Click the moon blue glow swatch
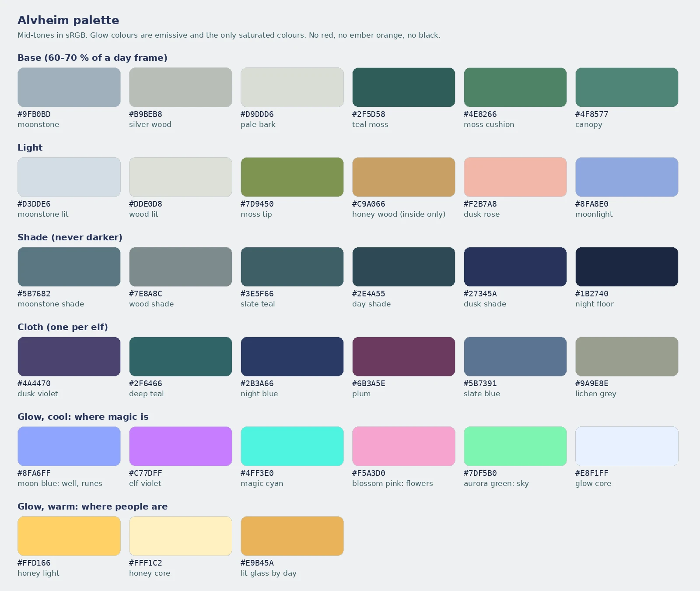 pos(69,446)
